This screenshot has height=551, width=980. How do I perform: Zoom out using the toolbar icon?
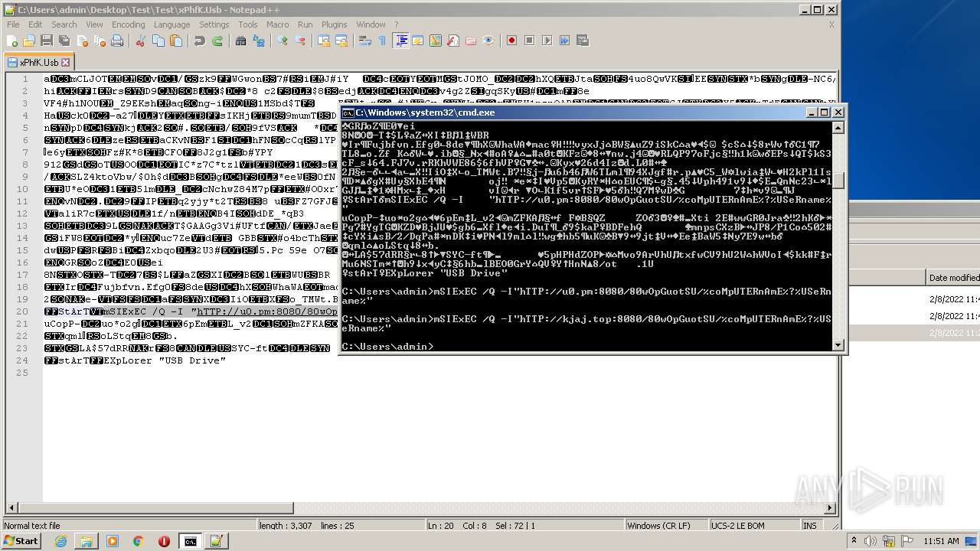[x=300, y=41]
